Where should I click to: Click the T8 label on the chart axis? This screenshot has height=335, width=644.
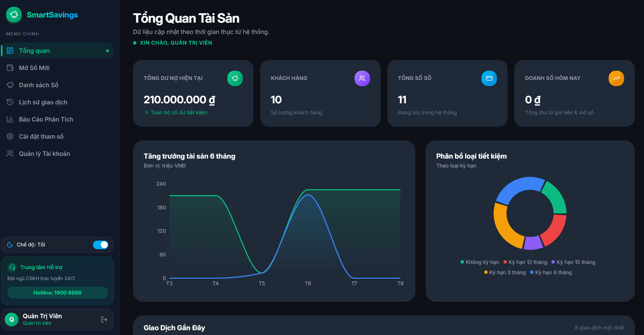click(400, 284)
